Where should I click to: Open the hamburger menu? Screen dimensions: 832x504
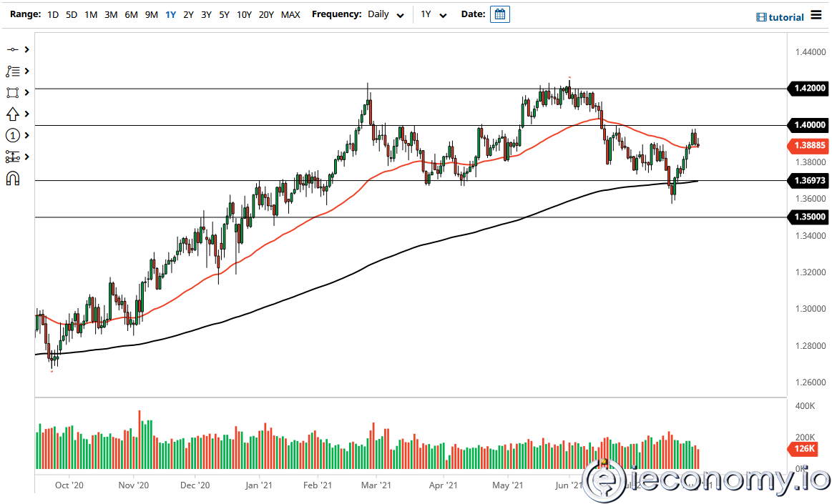click(816, 16)
